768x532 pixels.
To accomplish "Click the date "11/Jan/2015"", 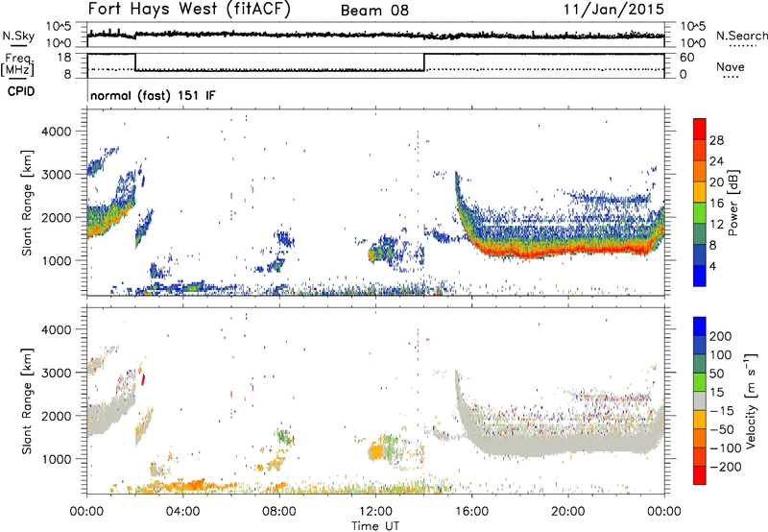I will [613, 9].
